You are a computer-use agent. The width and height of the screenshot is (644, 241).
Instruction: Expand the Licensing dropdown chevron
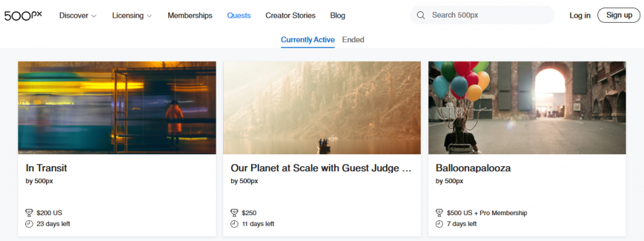tap(149, 16)
